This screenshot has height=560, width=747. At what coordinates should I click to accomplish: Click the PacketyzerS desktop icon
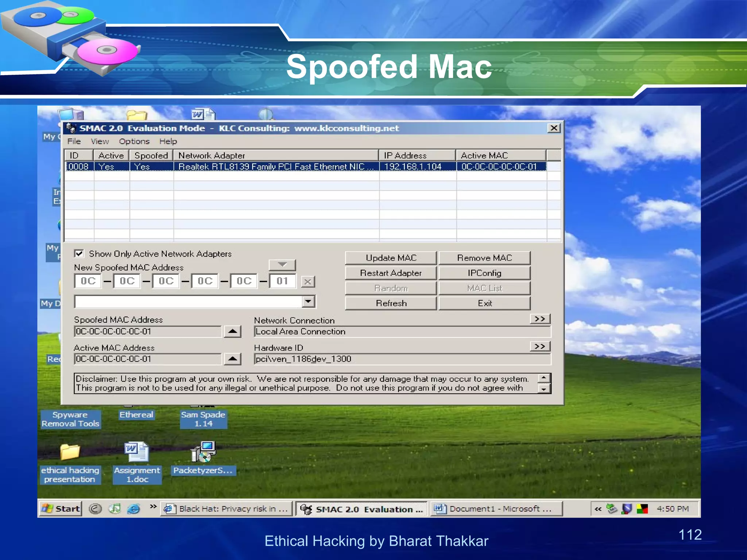coord(204,452)
